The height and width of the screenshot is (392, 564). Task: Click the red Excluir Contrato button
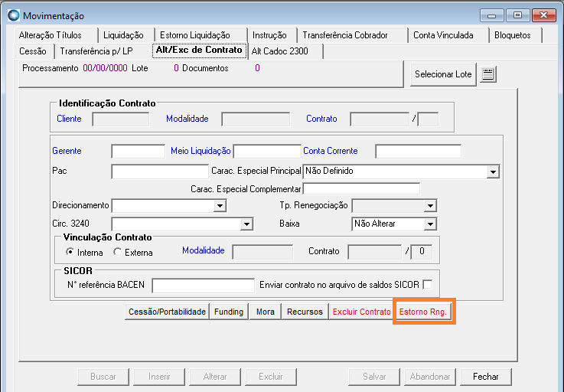click(x=361, y=312)
